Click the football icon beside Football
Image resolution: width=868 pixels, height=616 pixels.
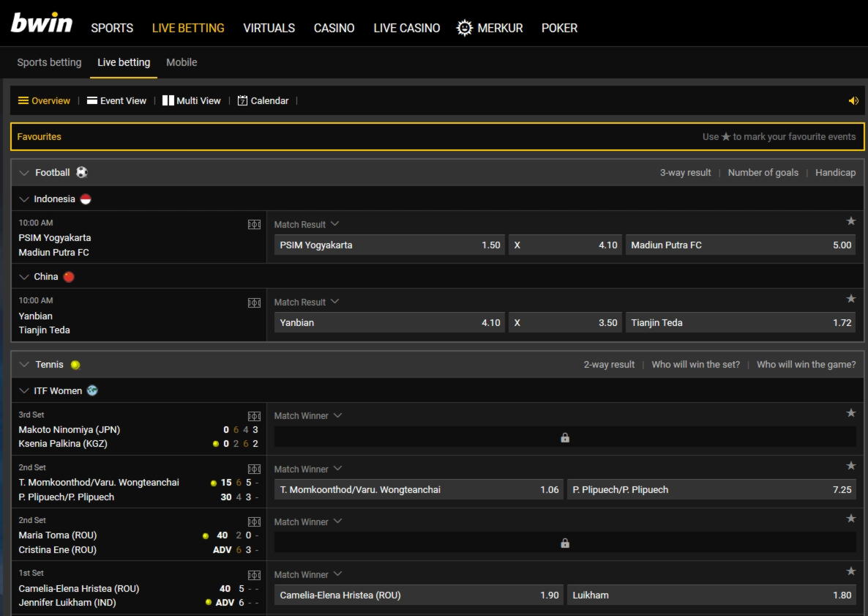[x=82, y=172]
